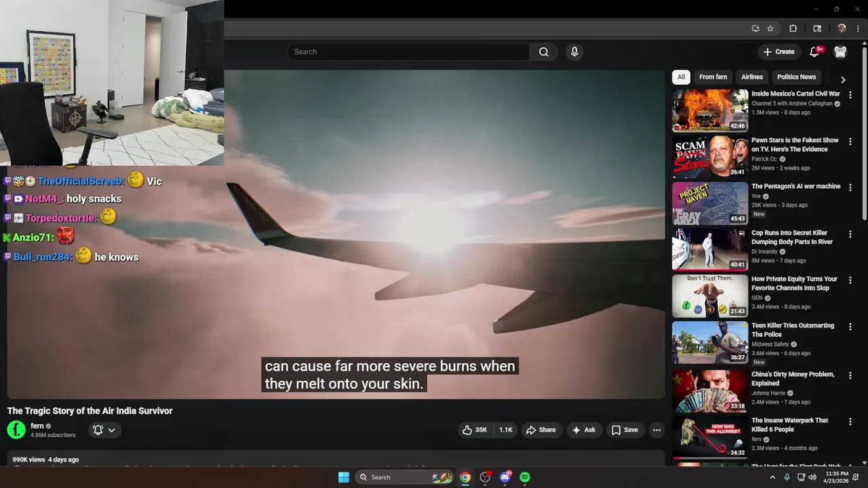Open options for Pawn Stars video
Screen dimensions: 868x488
tap(850, 142)
